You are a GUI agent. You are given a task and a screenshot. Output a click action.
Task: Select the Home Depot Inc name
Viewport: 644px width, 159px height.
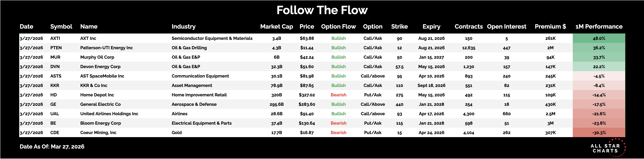[97, 95]
